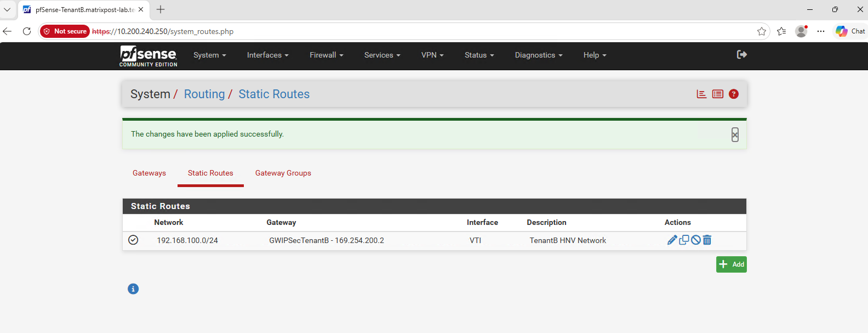868x333 pixels.
Task: Delete the static route with trash icon
Action: pos(707,240)
